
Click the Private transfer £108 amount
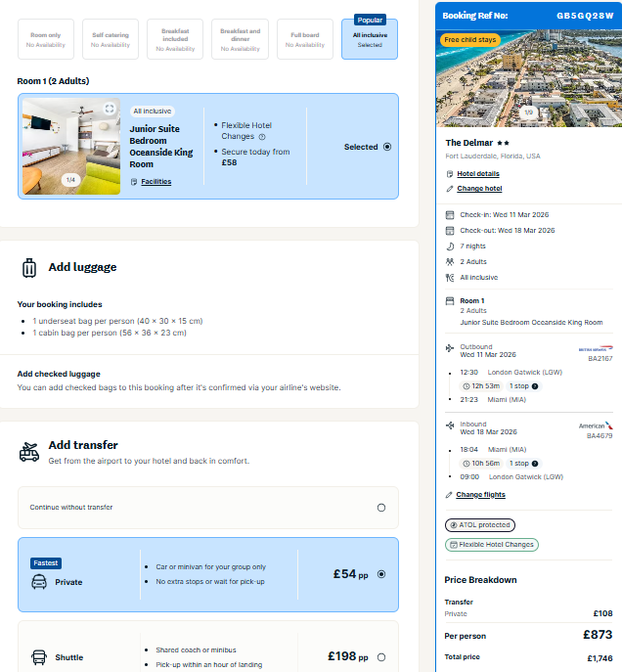[602, 613]
